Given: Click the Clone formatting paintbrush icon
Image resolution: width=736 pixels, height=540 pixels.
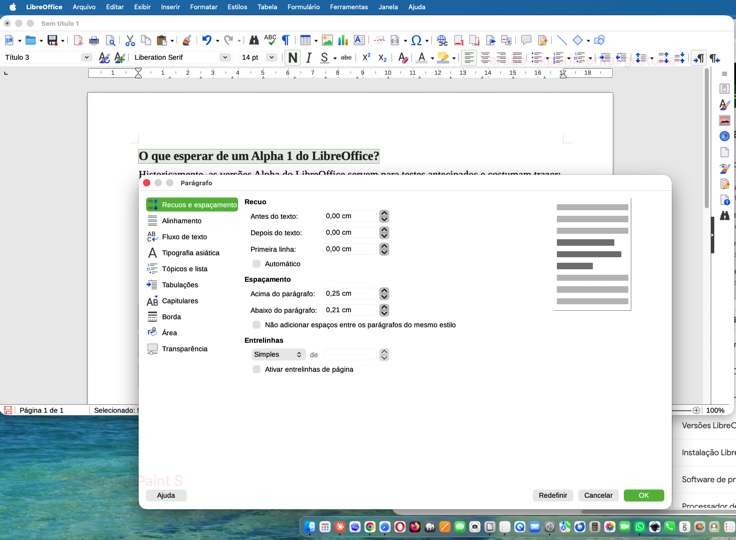Looking at the screenshot, I should 186,40.
